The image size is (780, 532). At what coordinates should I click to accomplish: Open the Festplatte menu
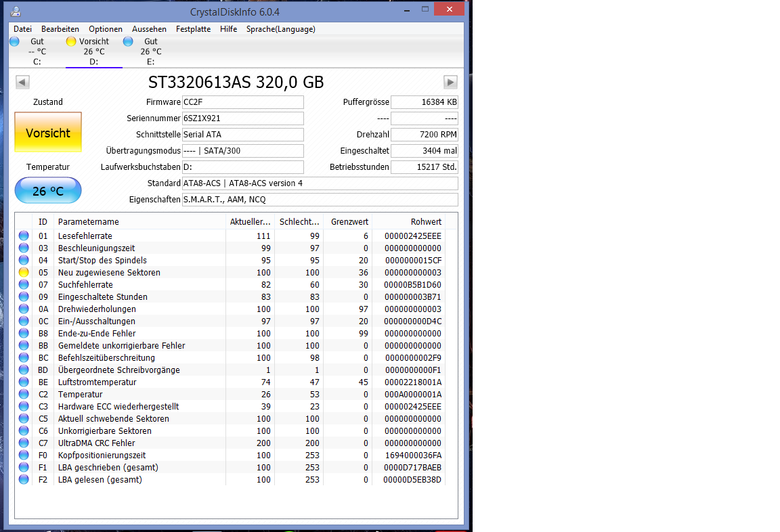coord(193,29)
